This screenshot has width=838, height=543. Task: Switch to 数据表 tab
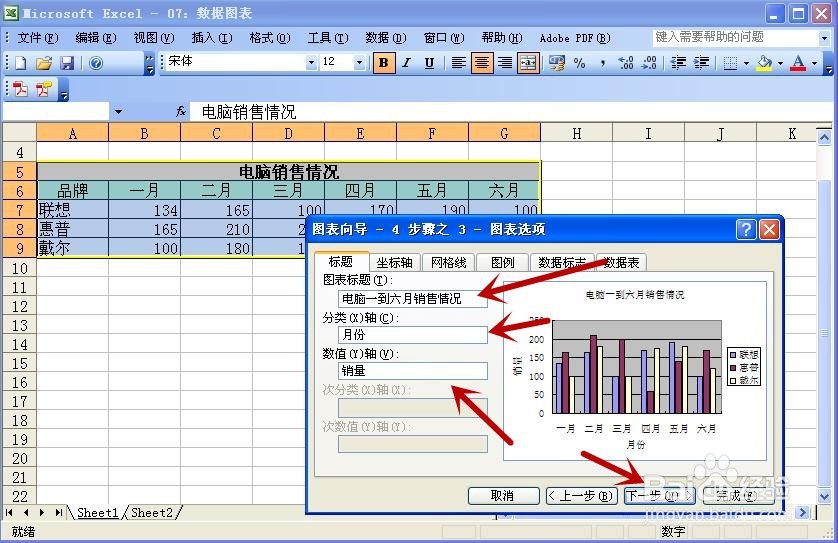tap(622, 262)
